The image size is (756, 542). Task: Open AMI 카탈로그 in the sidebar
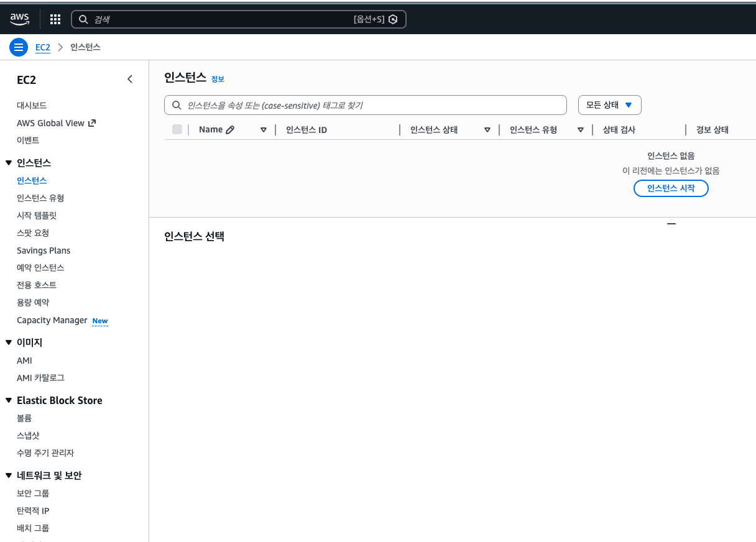point(40,378)
